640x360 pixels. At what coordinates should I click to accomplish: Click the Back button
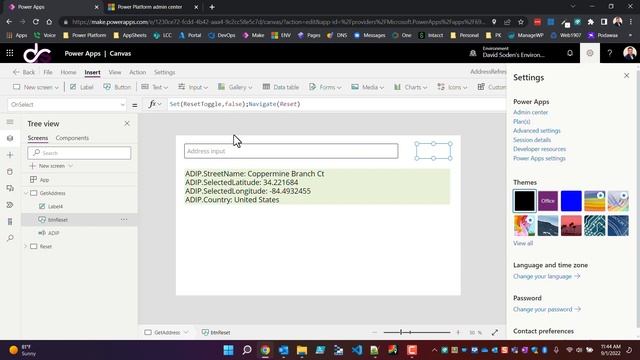click(x=24, y=72)
